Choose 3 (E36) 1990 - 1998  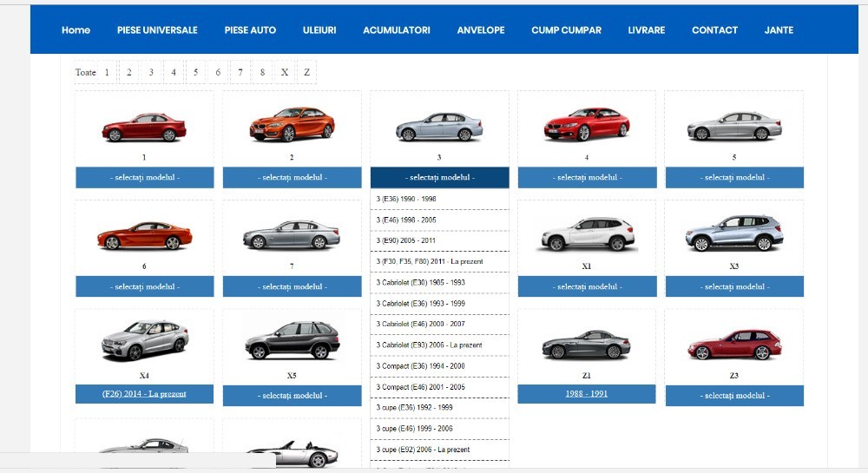439,199
